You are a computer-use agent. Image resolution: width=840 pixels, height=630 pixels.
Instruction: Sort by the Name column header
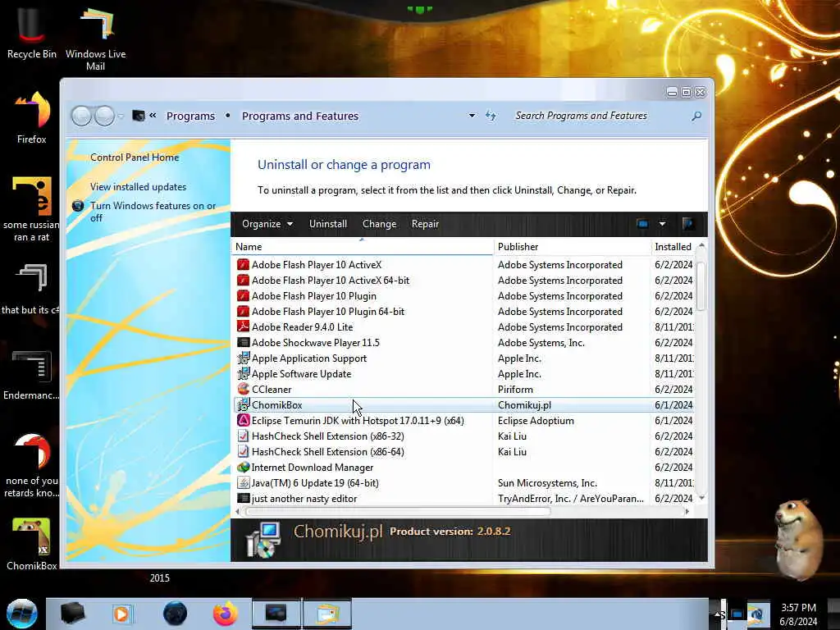363,247
